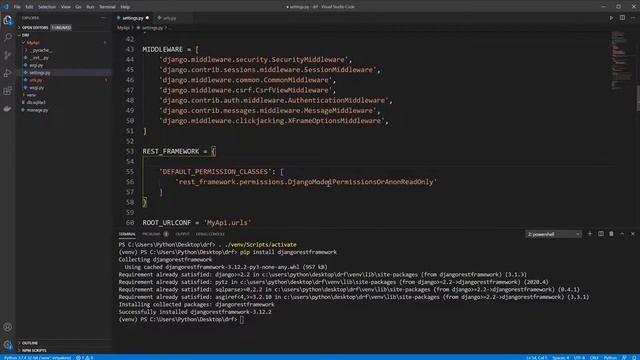Split the editor to the right
This screenshot has height=360, width=640.
click(x=622, y=18)
